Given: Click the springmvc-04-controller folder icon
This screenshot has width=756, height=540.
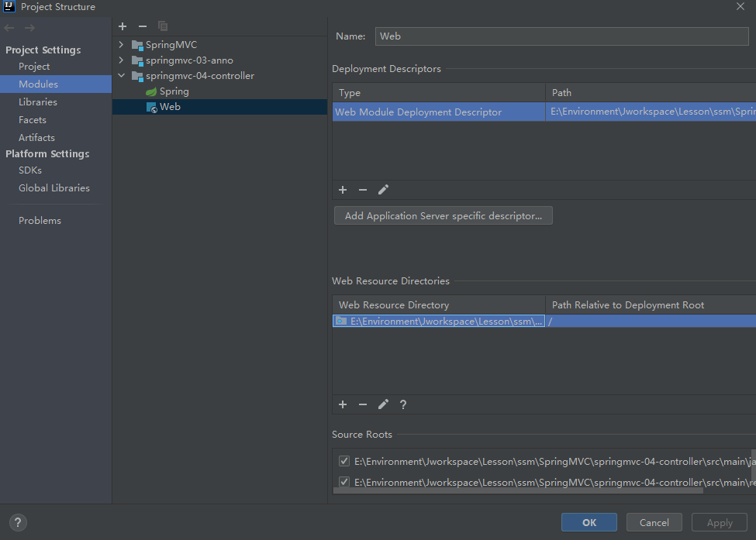Looking at the screenshot, I should [x=137, y=76].
